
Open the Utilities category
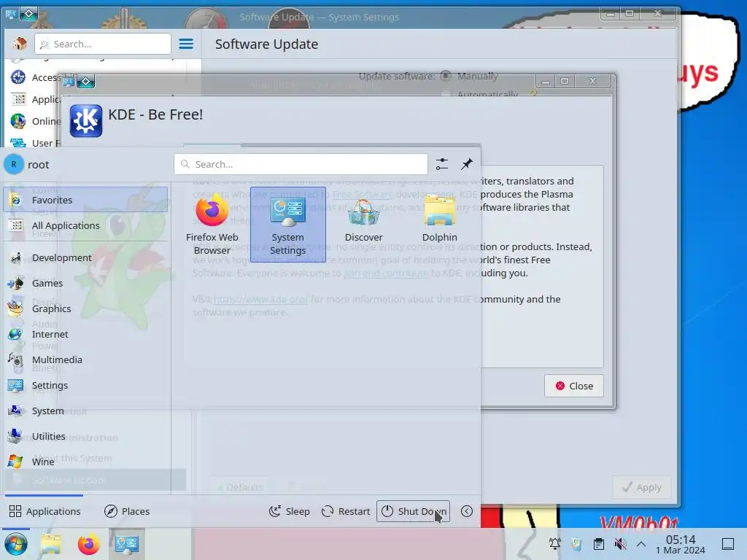[86, 436]
